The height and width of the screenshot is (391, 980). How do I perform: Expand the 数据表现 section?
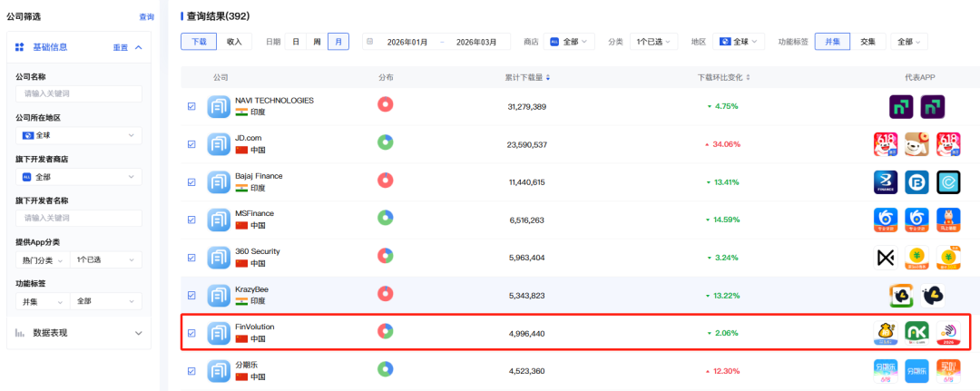pos(139,334)
